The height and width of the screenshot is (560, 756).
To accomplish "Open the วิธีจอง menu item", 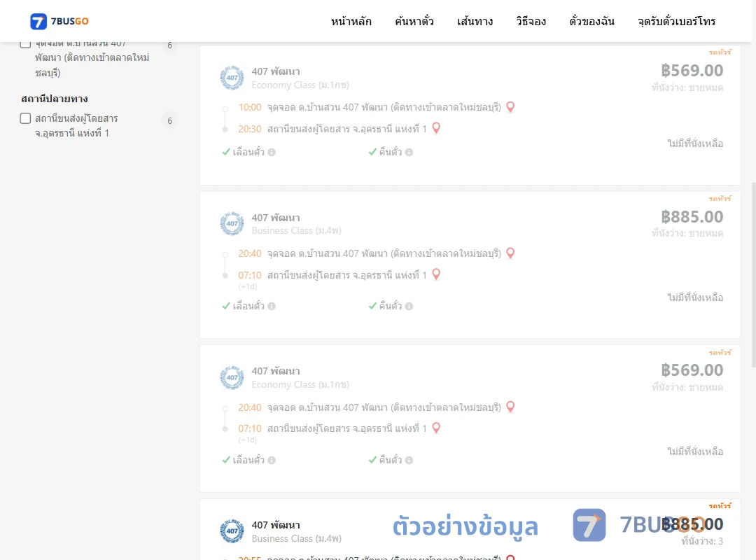I will click(x=531, y=21).
